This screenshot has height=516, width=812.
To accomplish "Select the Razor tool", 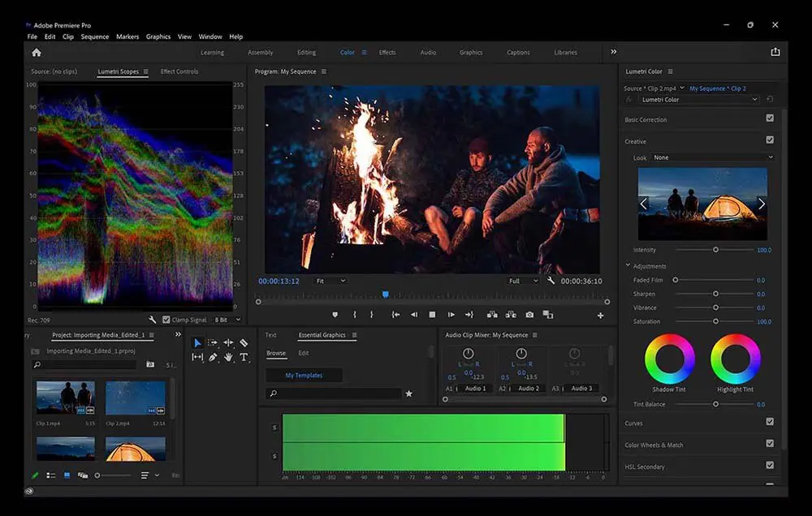I will 244,342.
